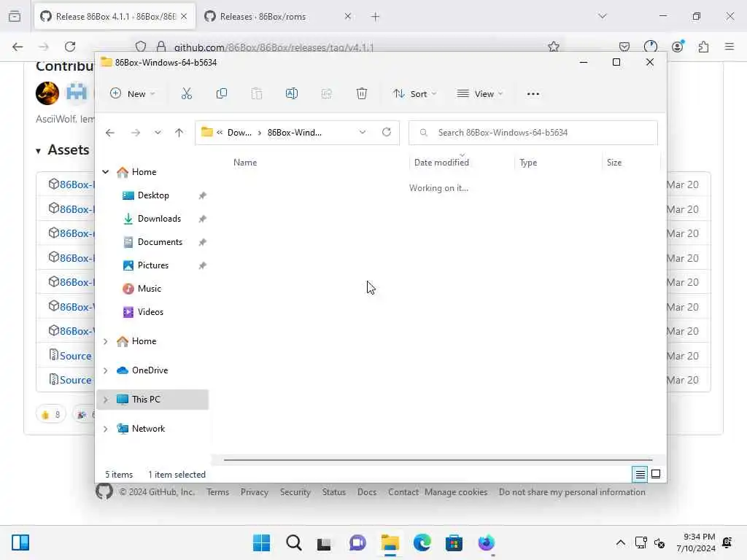
Task: Bookmark this page with the star icon
Action: click(x=554, y=47)
